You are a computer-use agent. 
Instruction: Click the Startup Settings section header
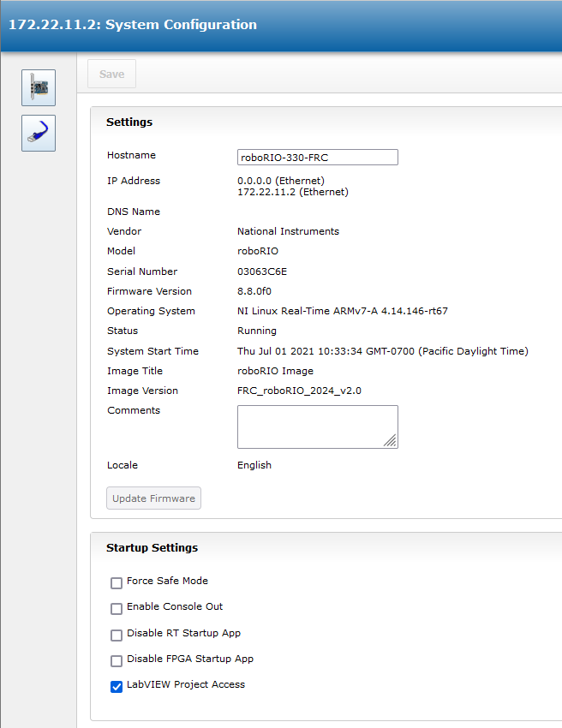(x=152, y=548)
